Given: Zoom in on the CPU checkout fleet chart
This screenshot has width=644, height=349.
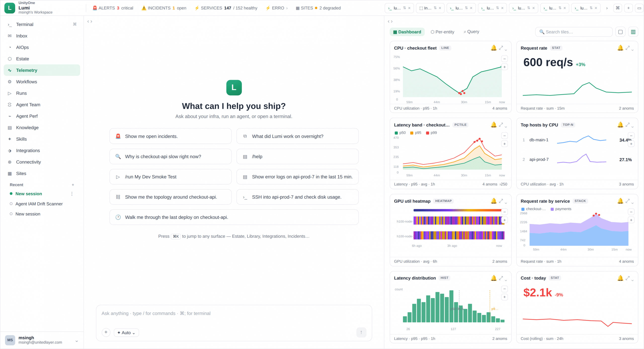Looking at the screenshot, I should 504,67.
